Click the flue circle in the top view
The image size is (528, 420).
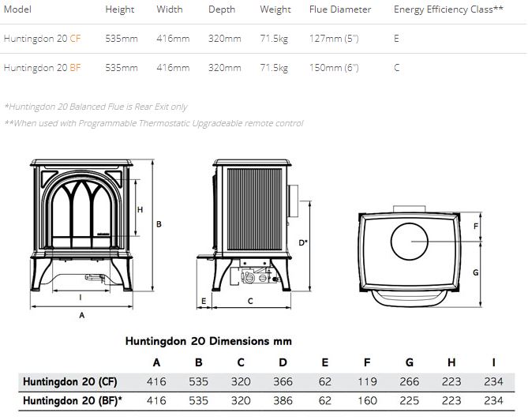[409, 242]
